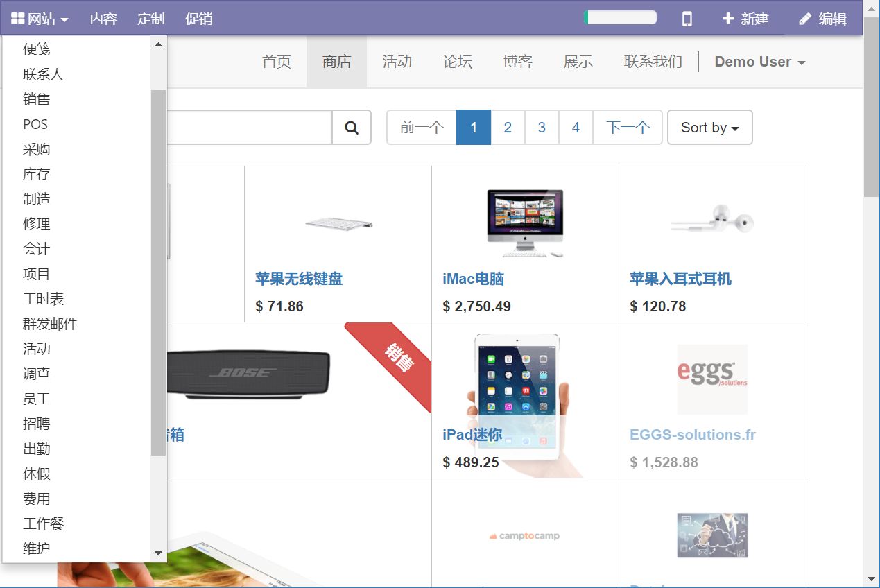Click the 编辑 pencil button
This screenshot has height=588, width=880.
coord(822,19)
